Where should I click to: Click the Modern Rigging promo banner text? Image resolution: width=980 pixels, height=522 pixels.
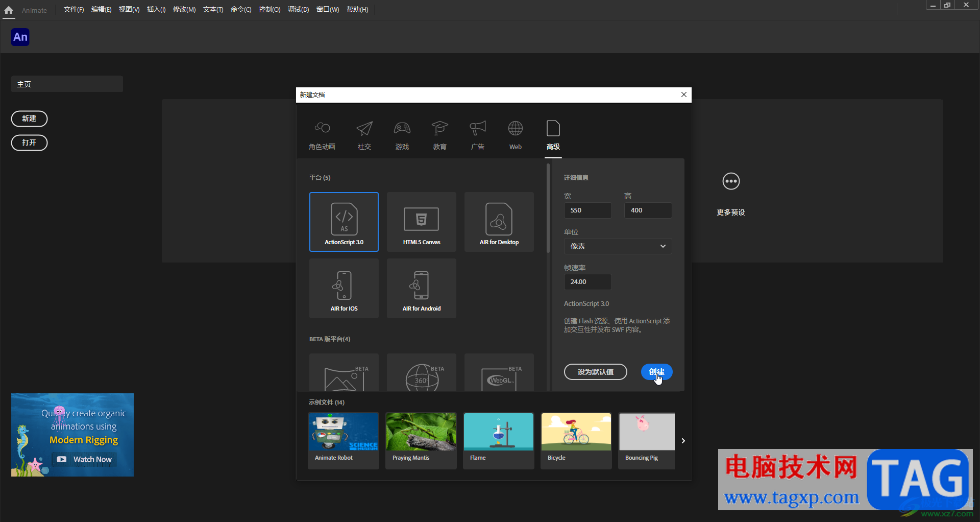84,440
